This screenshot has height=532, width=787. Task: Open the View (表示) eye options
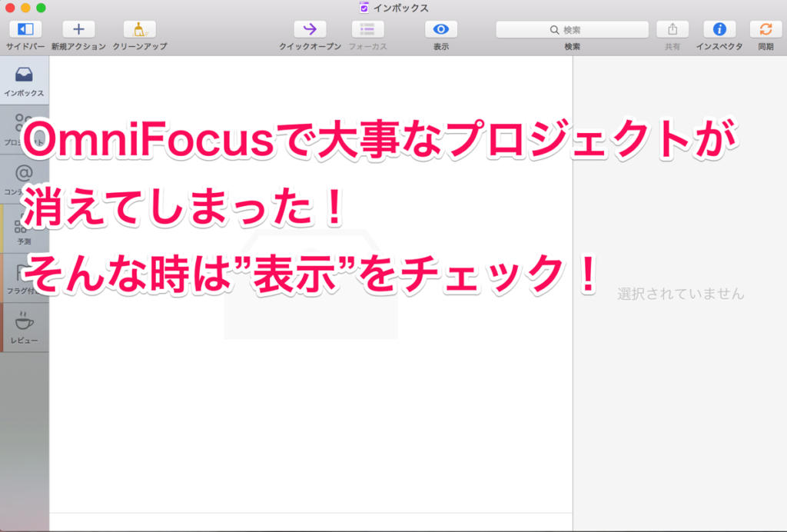coord(441,30)
